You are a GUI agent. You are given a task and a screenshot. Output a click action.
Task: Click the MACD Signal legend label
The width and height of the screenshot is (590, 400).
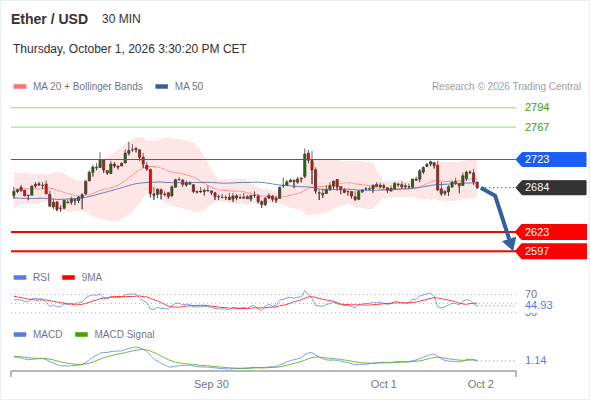point(125,334)
